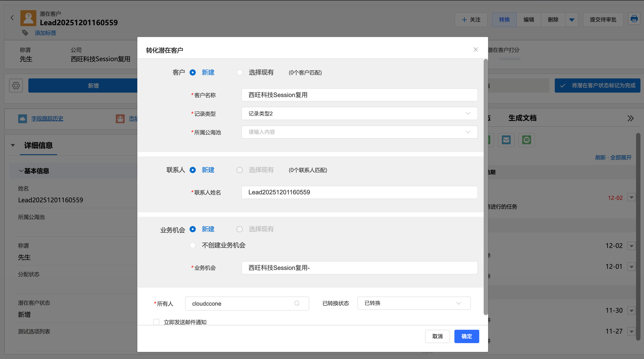
Task: Click the tag icon beside 添加标签
Action: (25, 33)
